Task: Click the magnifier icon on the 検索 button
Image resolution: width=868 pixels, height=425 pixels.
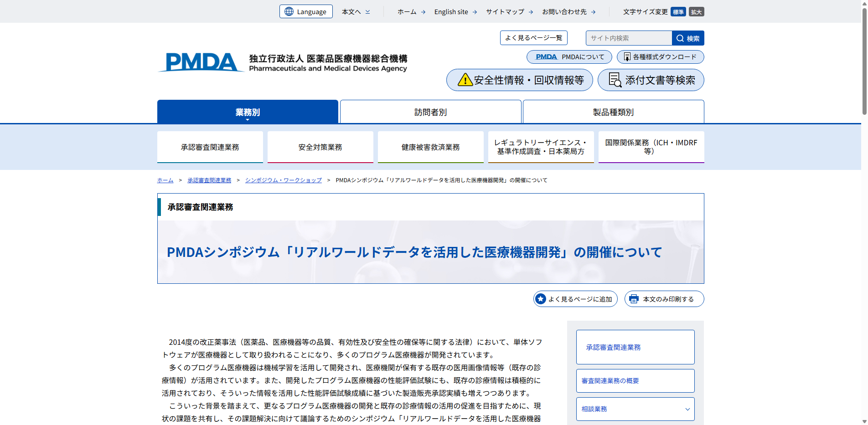Action: coord(680,38)
